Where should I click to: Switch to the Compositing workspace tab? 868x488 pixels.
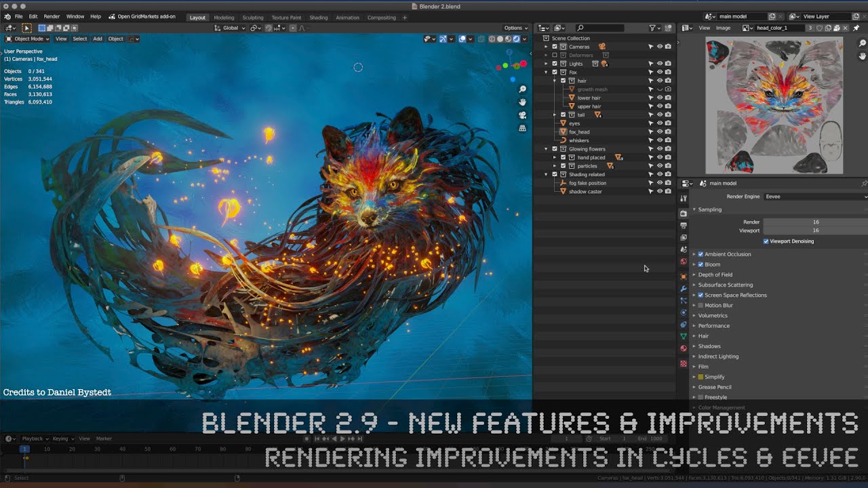(x=381, y=18)
